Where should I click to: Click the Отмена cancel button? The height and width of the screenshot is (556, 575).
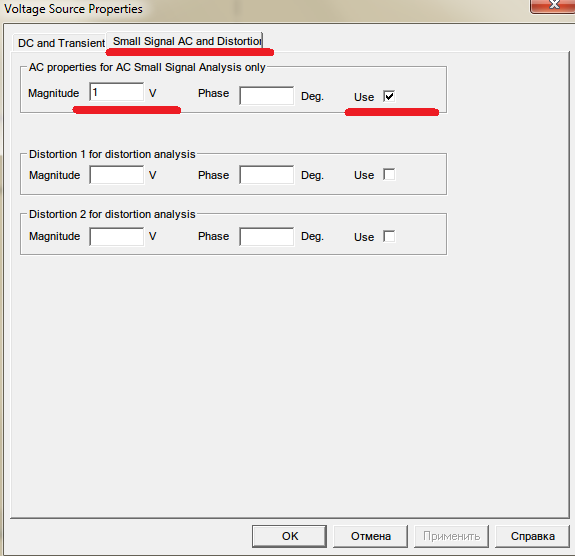(370, 536)
